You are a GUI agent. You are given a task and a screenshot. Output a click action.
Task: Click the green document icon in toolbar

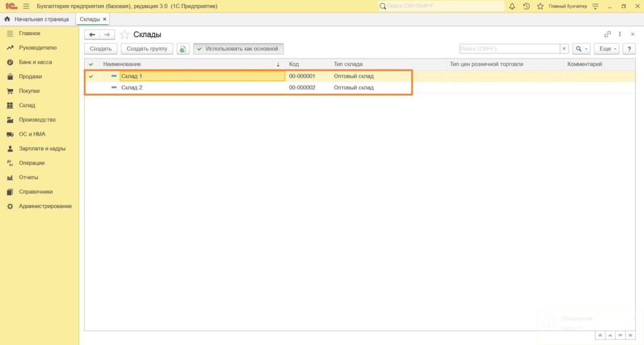[x=182, y=49]
